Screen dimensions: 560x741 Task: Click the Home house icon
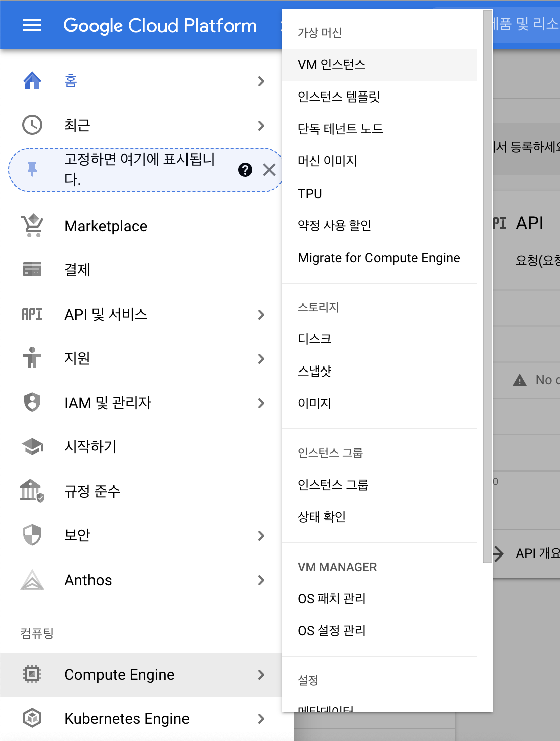32,81
